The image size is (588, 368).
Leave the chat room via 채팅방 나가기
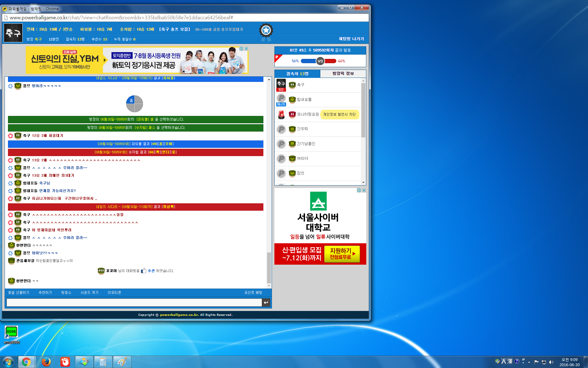pos(351,39)
